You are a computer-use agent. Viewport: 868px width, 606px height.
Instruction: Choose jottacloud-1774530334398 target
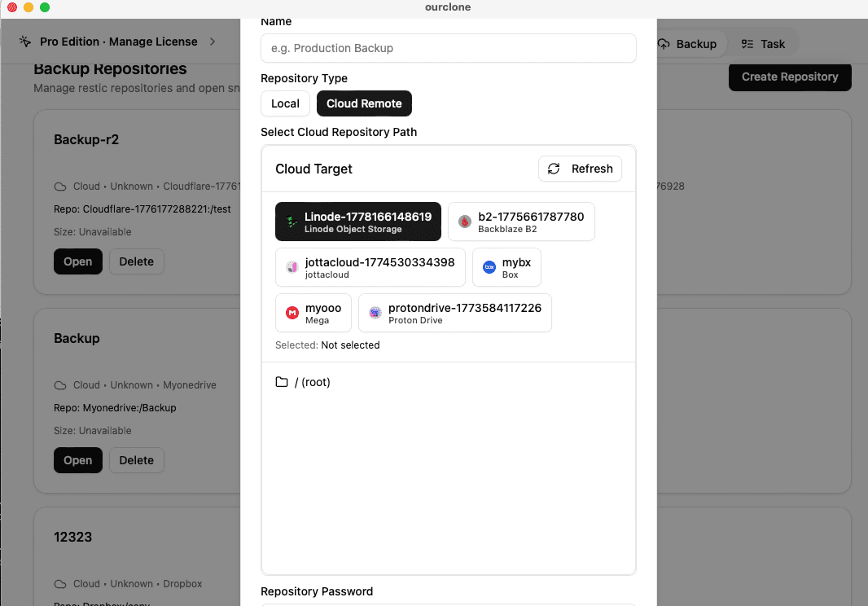[370, 267]
